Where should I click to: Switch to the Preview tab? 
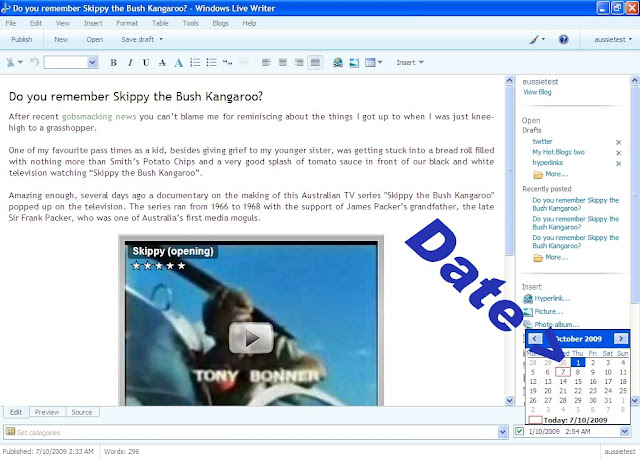point(47,412)
